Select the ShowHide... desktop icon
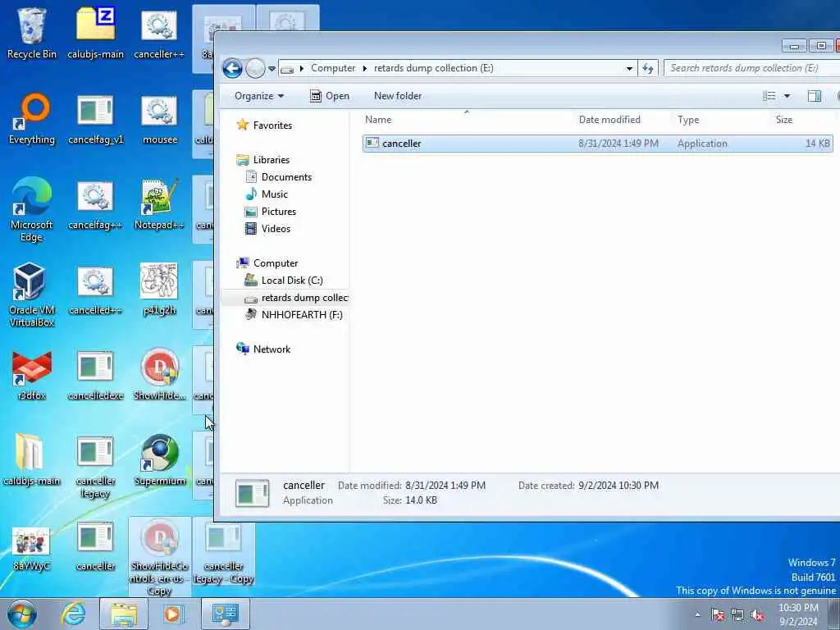The image size is (840, 630). [x=159, y=375]
